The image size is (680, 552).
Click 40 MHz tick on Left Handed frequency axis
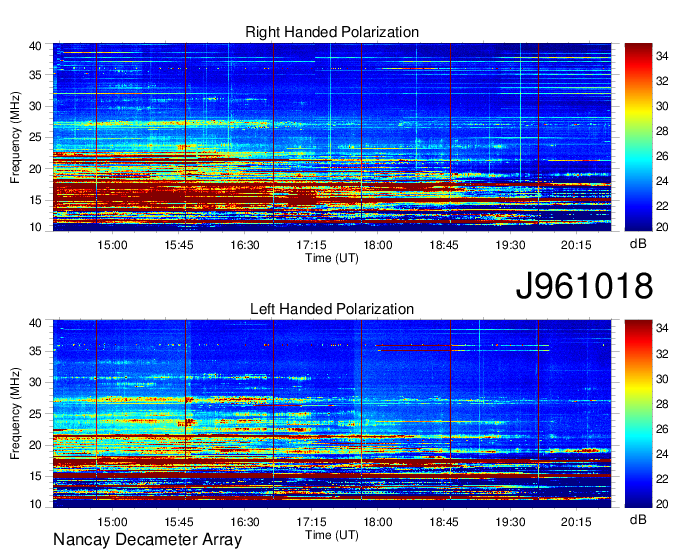pyautogui.click(x=36, y=323)
